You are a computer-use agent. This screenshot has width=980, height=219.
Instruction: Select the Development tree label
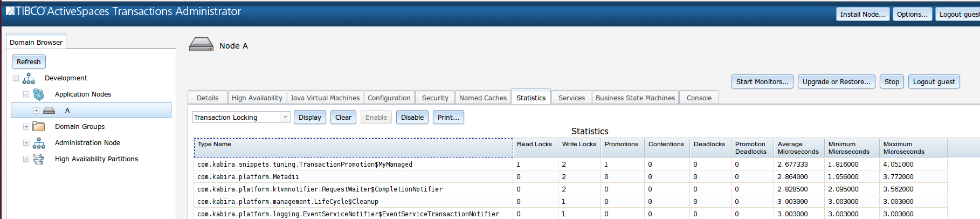click(66, 78)
